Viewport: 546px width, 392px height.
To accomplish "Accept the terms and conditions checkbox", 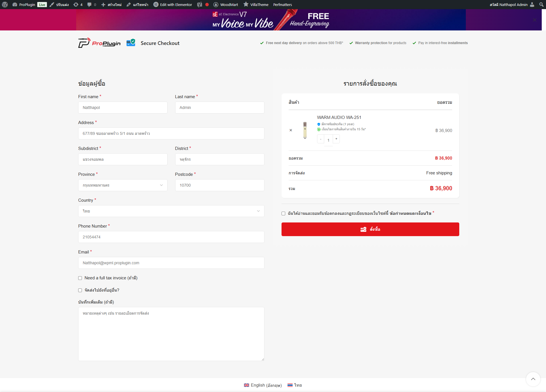I will [284, 214].
